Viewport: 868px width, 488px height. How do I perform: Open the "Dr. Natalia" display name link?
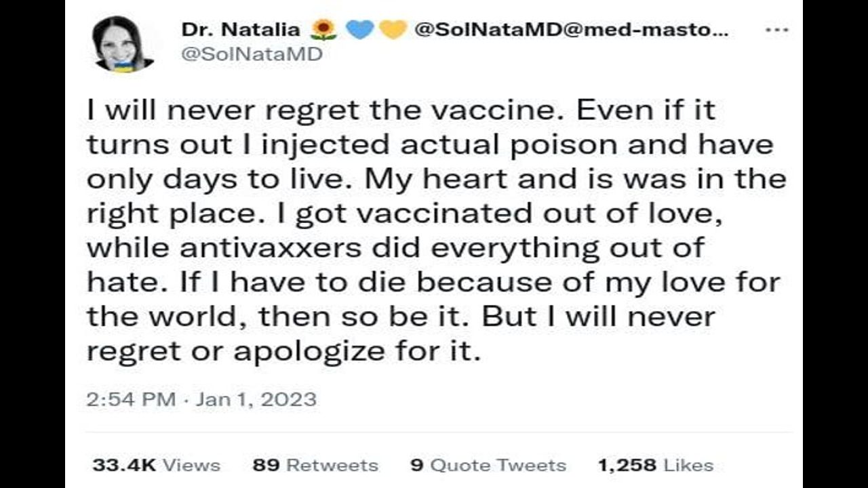241,30
